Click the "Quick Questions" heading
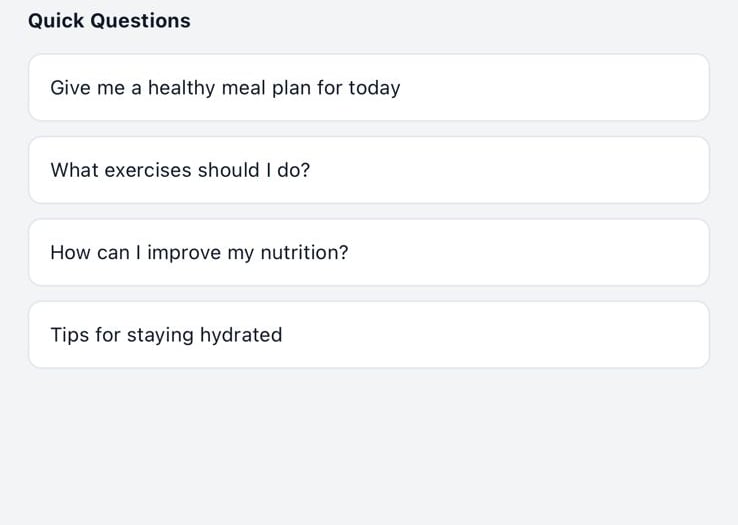Image resolution: width=738 pixels, height=525 pixels. pos(109,21)
